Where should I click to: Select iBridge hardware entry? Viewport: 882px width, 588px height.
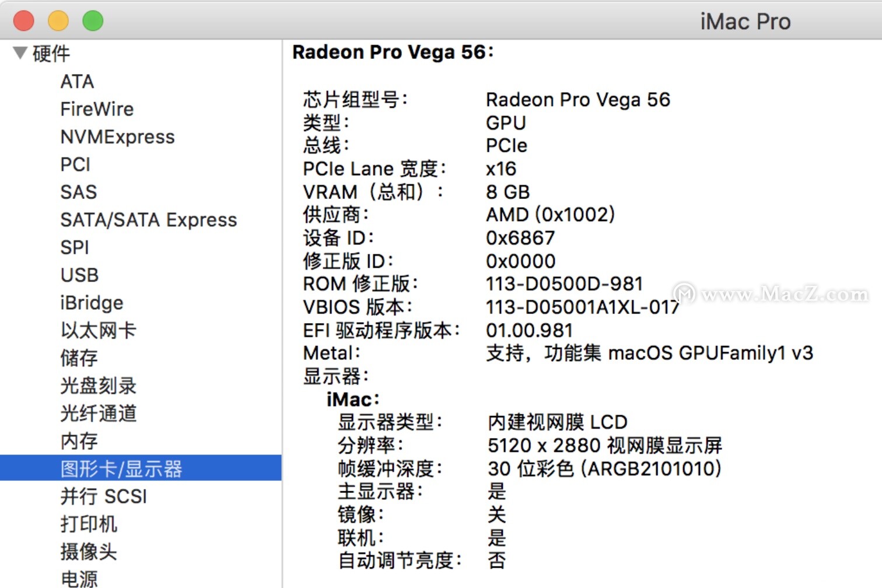(x=92, y=303)
